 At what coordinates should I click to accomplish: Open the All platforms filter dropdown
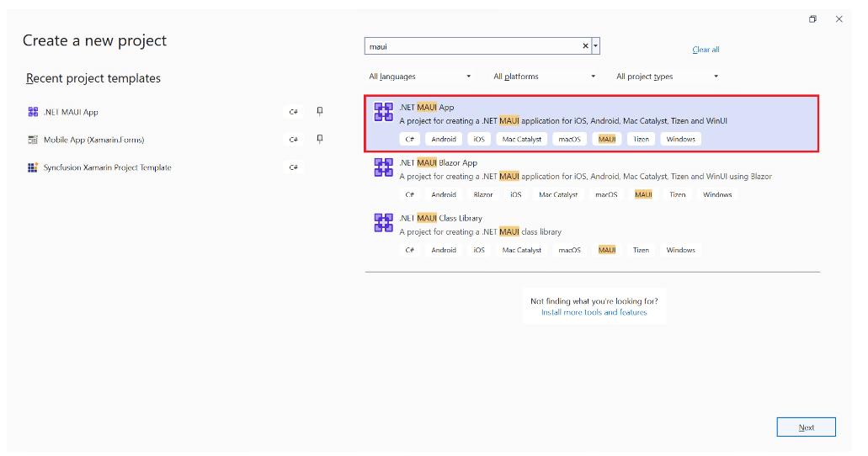(544, 77)
